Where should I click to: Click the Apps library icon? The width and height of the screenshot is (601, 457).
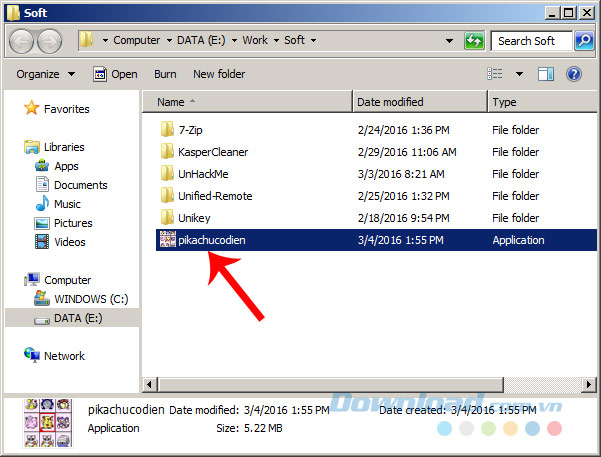coord(42,166)
